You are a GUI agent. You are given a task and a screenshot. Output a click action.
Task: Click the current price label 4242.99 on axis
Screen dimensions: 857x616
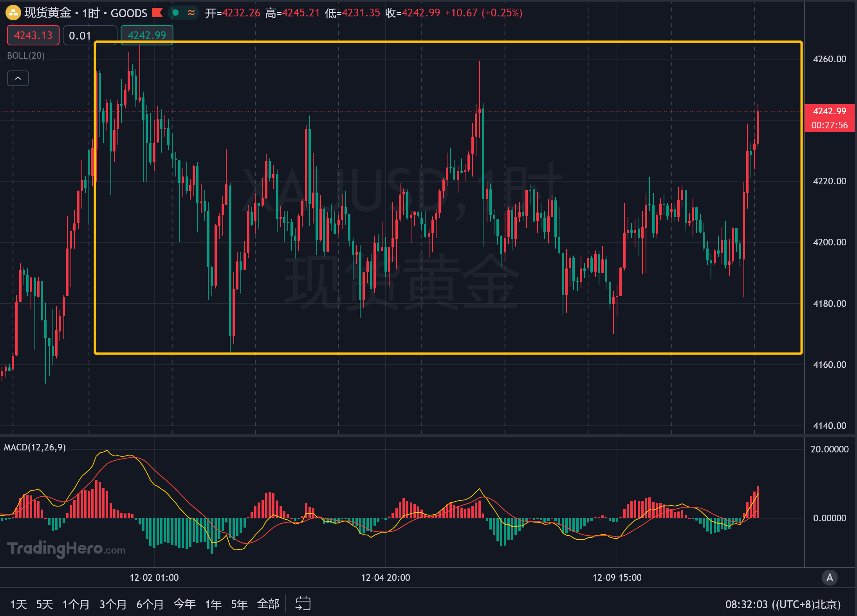coord(829,111)
